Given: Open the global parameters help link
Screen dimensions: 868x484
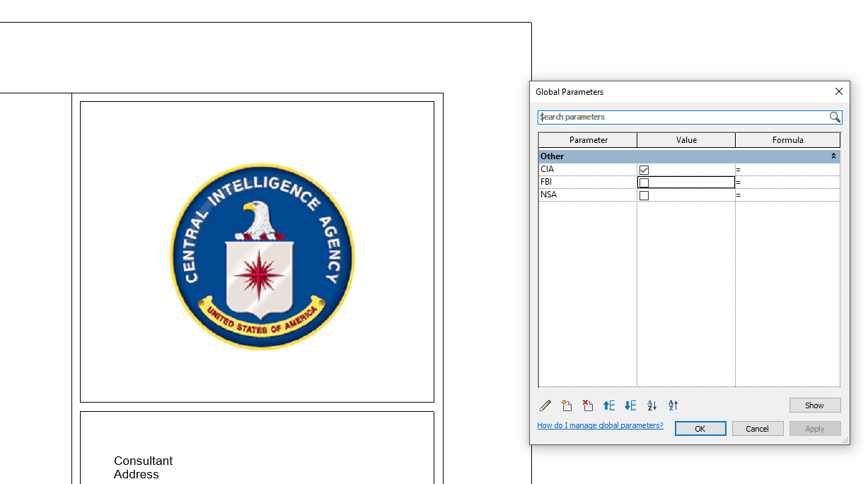Looking at the screenshot, I should (x=600, y=425).
